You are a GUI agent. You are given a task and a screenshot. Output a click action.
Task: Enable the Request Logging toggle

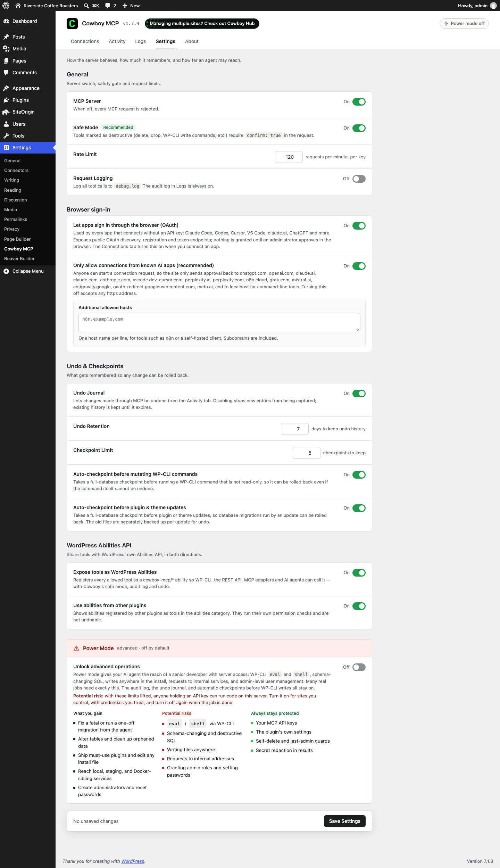(x=359, y=179)
